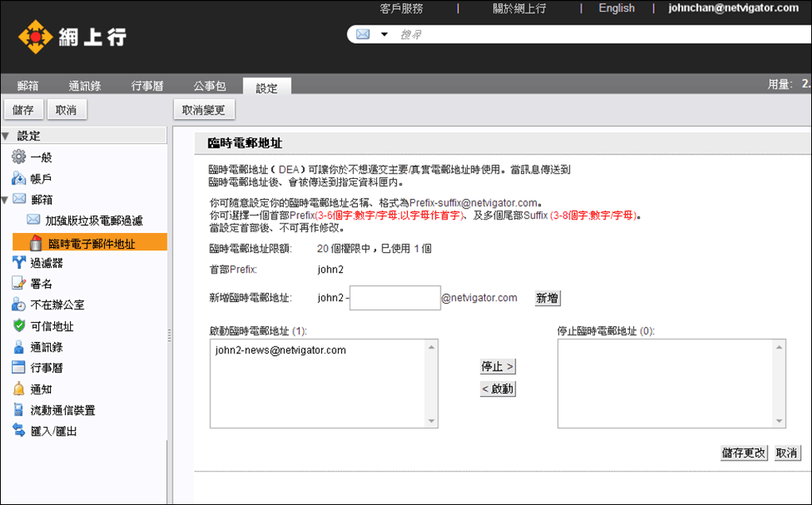Click the 流動通信裝置 phone icon
Viewport: 812px width, 505px height.
coord(18,410)
